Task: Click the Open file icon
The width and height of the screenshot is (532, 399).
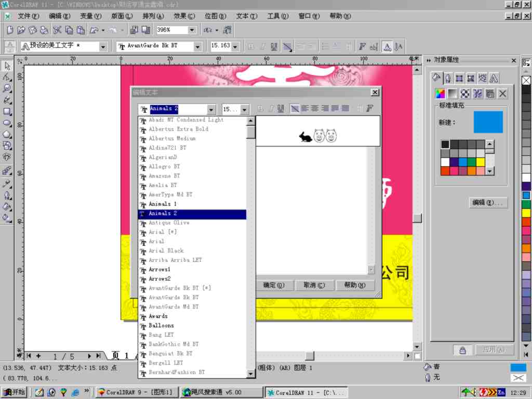Action: coord(21,30)
